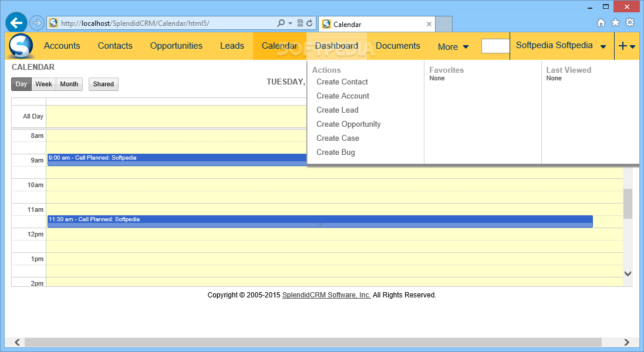Expand the arrow next to plus icon
The width and height of the screenshot is (644, 352).
632,47
